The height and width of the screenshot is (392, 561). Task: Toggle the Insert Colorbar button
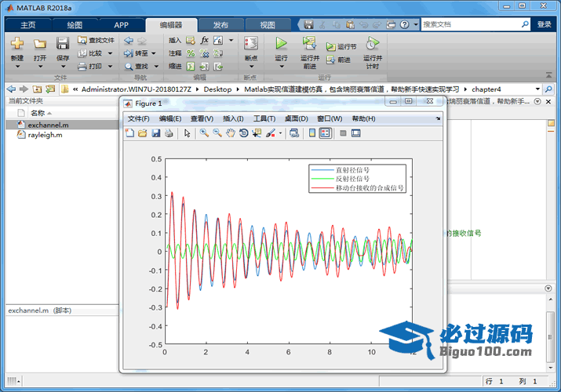(x=313, y=133)
